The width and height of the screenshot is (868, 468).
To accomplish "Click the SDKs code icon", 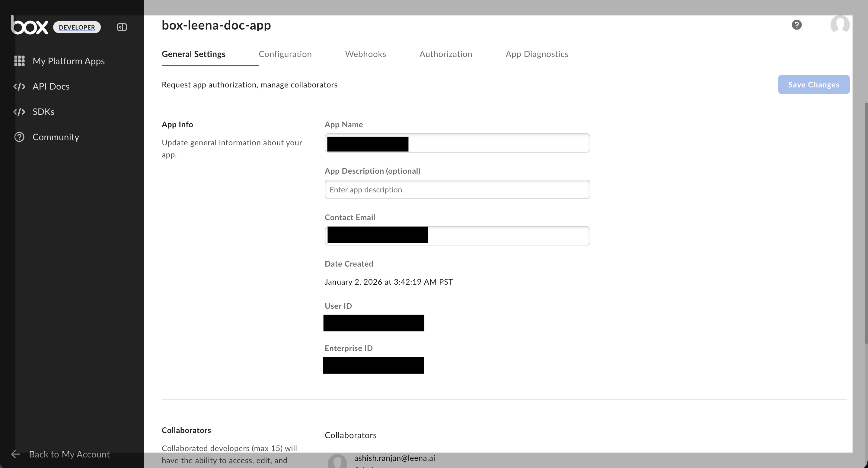I will coord(19,112).
